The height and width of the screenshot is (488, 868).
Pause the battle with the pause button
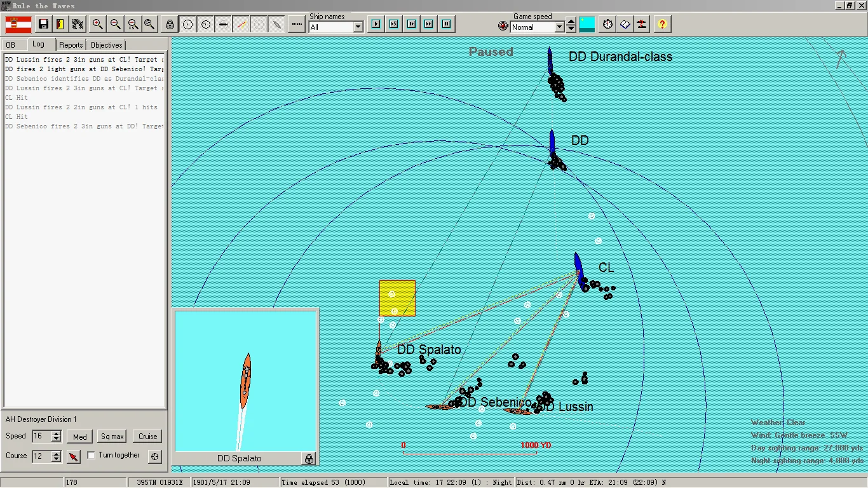(447, 24)
